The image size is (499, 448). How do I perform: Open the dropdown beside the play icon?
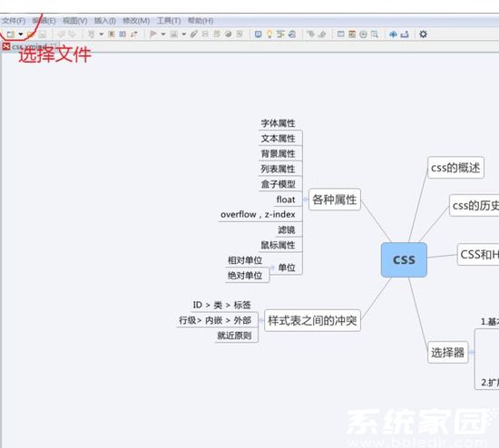163,34
